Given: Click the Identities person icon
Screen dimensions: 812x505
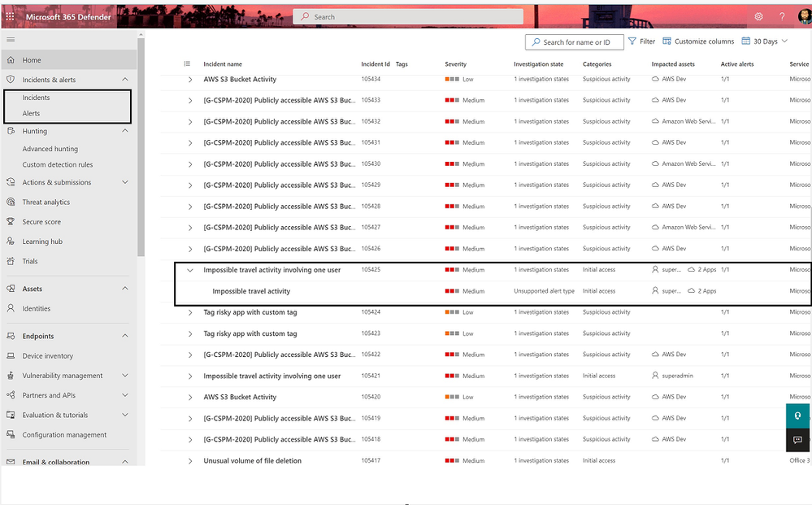Looking at the screenshot, I should (11, 308).
